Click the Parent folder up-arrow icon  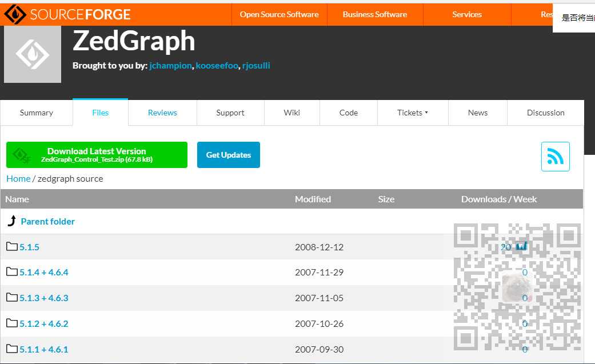tap(12, 221)
